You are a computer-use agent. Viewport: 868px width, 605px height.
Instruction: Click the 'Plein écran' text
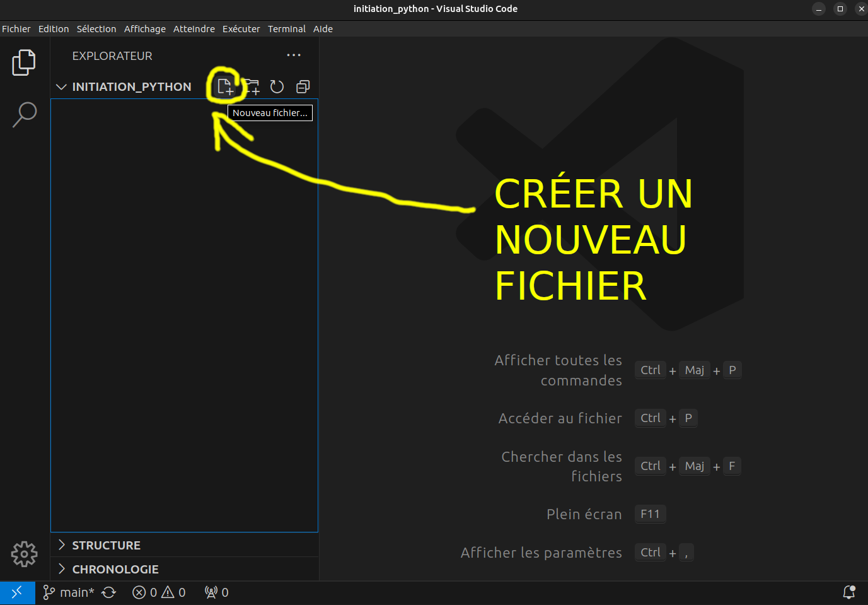(x=584, y=514)
